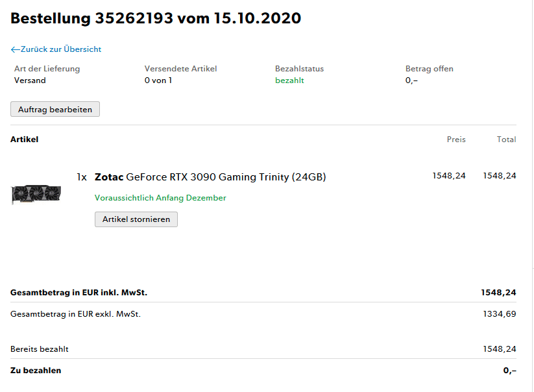The height and width of the screenshot is (392, 534).
Task: Click the Total column header
Action: coord(506,140)
